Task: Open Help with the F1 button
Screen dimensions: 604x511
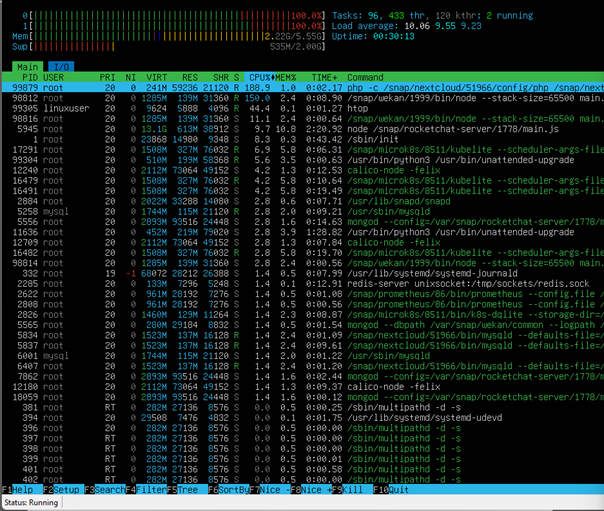Action: (x=20, y=490)
